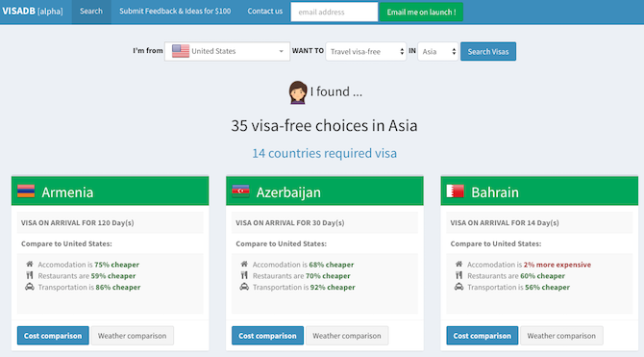Image resolution: width=644 pixels, height=357 pixels.
Task: Click into the email address field
Action: (x=334, y=12)
